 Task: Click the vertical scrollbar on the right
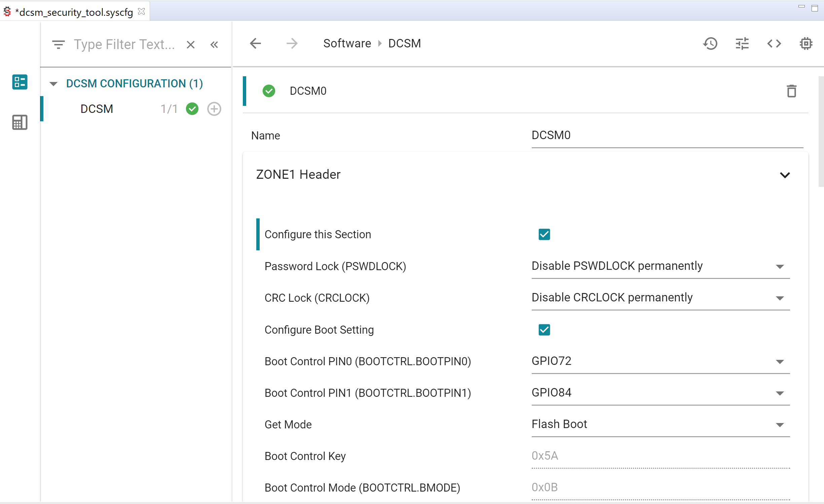tap(821, 131)
